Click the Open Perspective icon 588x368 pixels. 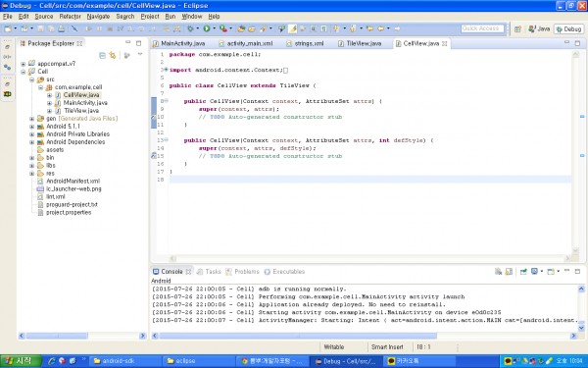point(517,28)
